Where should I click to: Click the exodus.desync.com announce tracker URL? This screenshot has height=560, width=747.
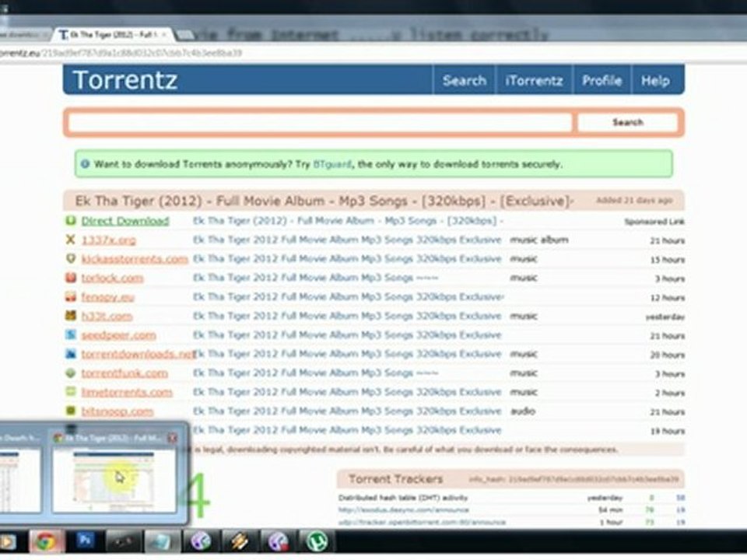[x=404, y=510]
